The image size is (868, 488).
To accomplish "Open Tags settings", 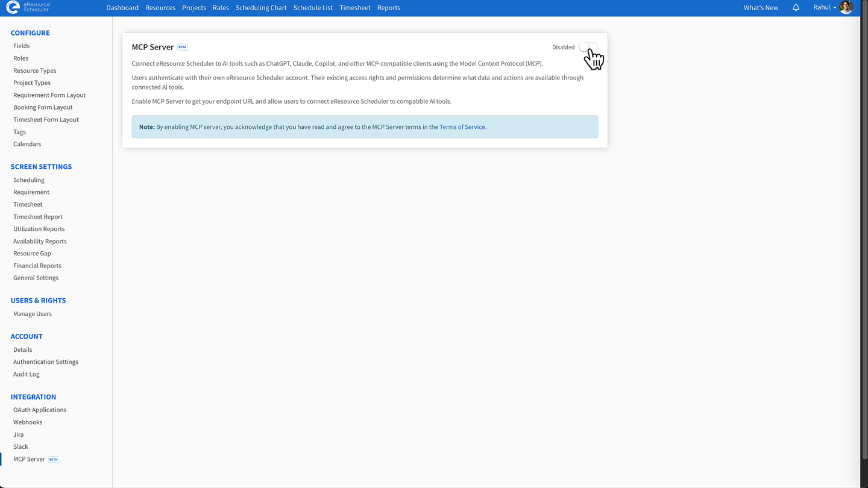I will coord(19,132).
